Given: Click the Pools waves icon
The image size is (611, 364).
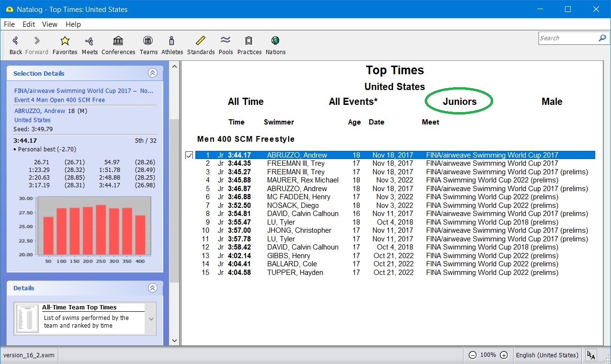Looking at the screenshot, I should pos(226,41).
